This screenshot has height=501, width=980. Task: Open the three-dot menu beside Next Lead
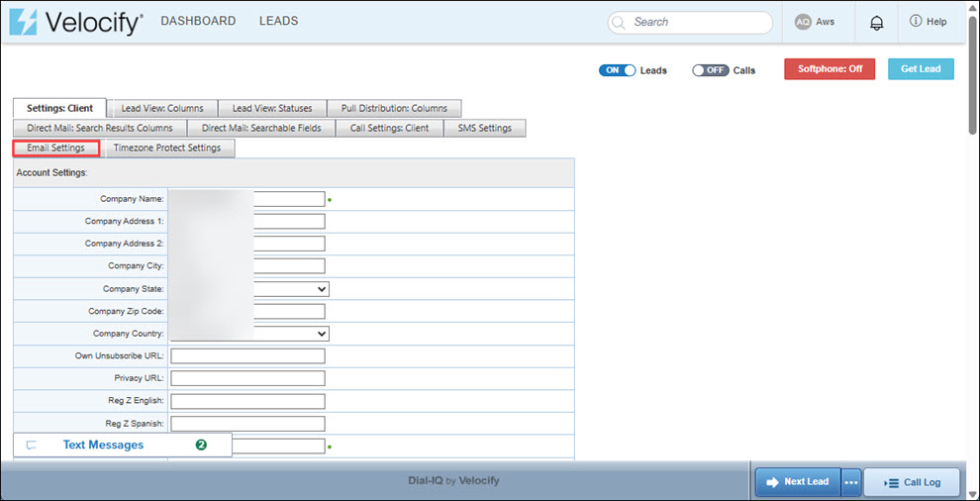(x=851, y=482)
